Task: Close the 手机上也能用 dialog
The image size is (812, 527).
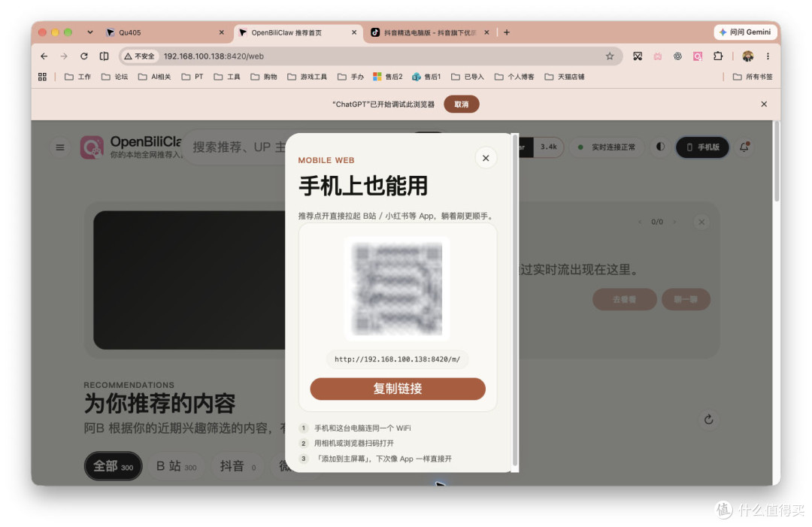Action: point(486,158)
